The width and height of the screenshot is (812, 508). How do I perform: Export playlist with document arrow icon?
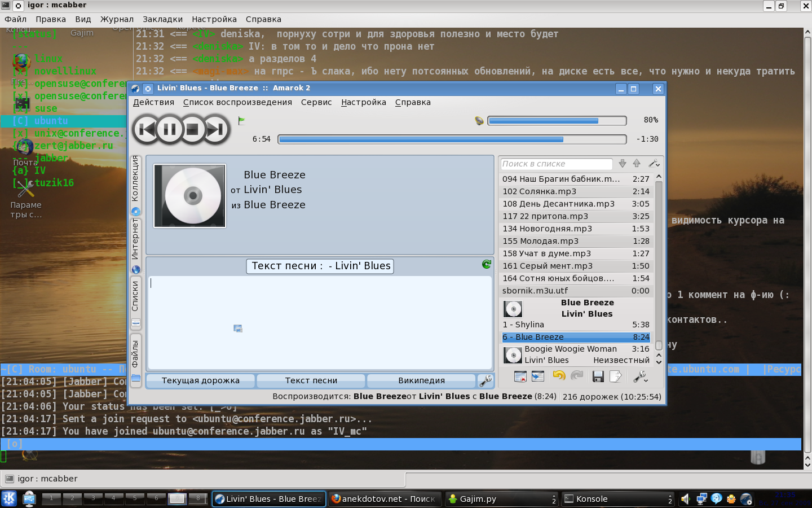616,376
